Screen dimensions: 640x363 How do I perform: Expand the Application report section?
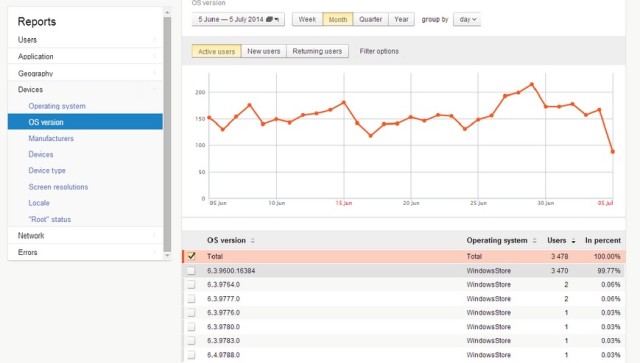85,56
